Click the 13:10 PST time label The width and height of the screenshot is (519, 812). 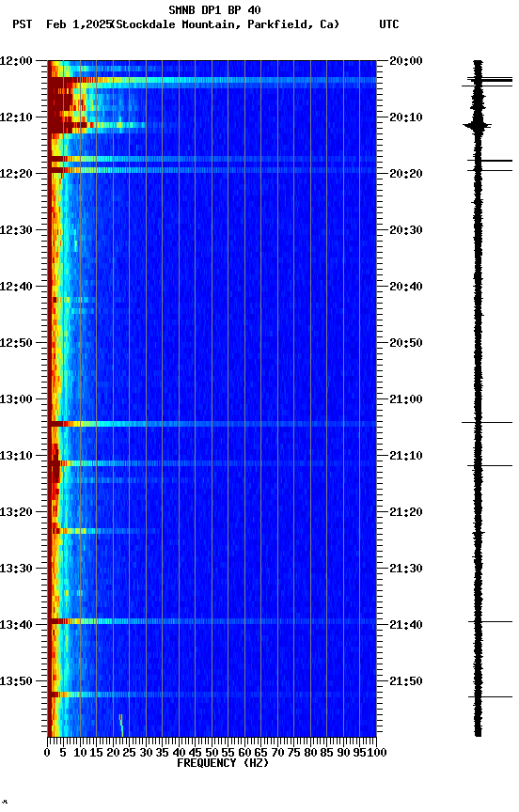(x=16, y=456)
